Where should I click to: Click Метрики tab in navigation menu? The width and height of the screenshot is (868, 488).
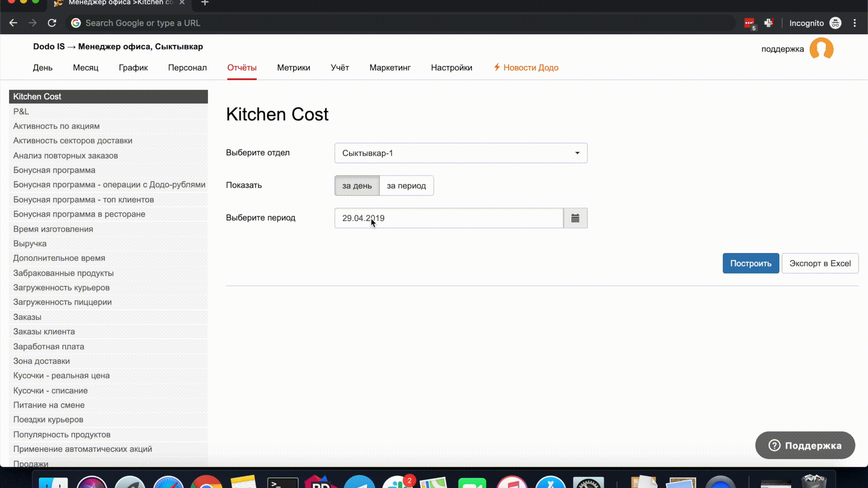294,67
